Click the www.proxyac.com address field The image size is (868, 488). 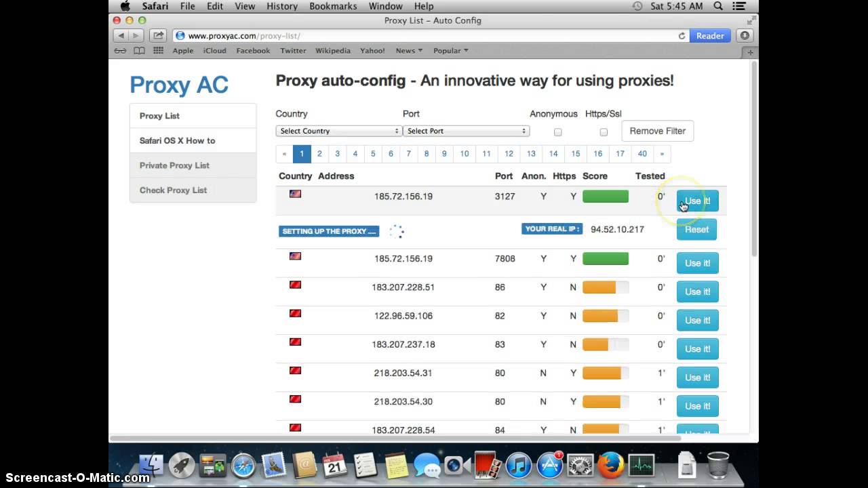coord(431,36)
